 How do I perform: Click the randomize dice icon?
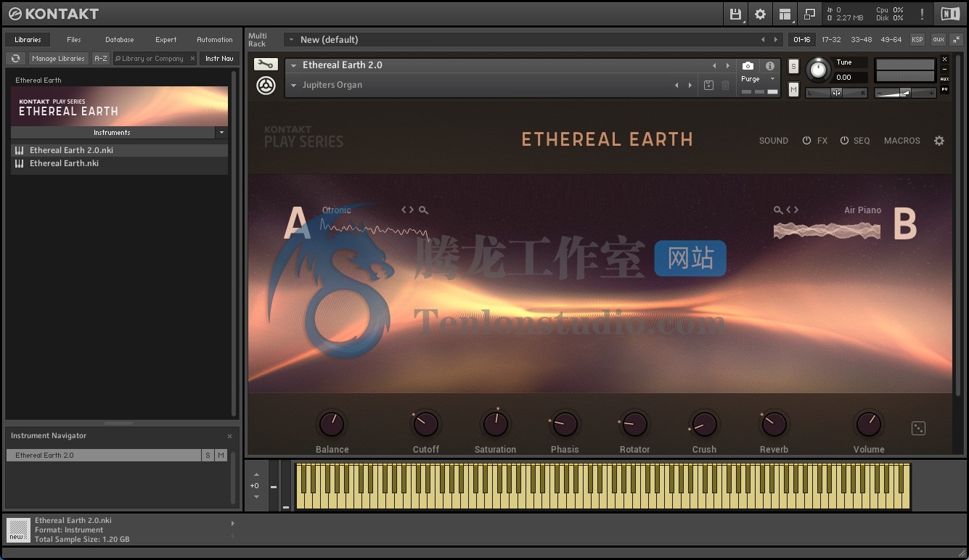click(x=918, y=429)
